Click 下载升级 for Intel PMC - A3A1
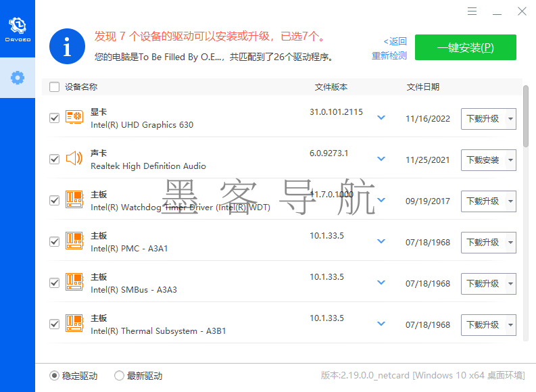The width and height of the screenshot is (536, 392). (x=483, y=243)
